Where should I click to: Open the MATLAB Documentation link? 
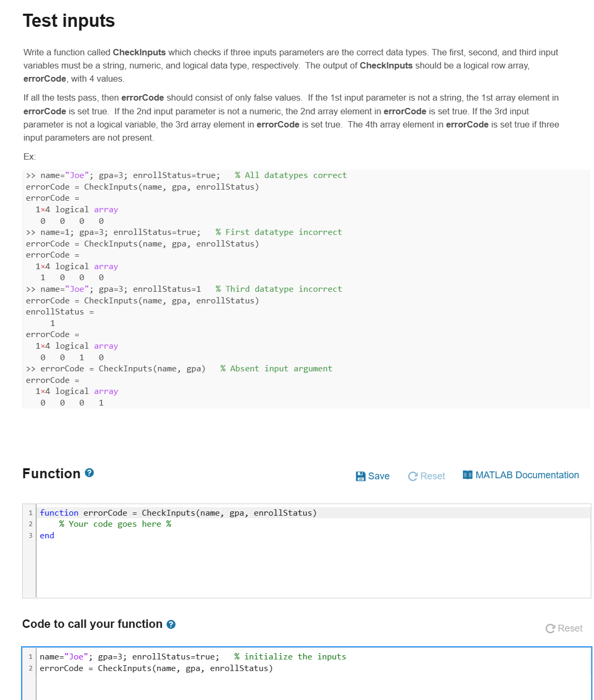coord(527,475)
